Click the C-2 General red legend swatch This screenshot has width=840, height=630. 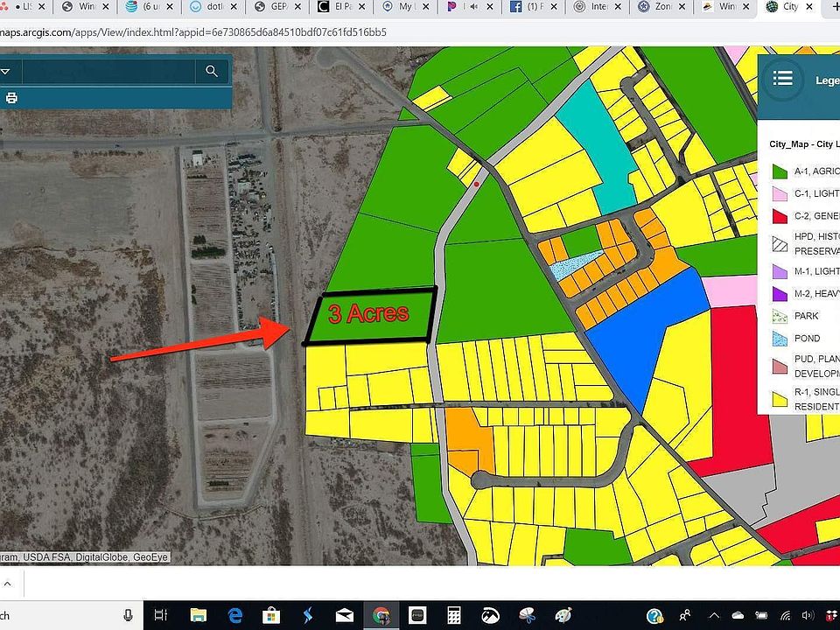[778, 216]
